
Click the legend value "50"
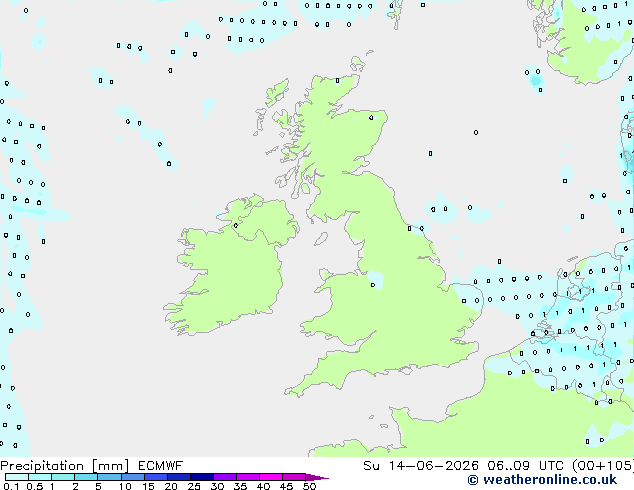309,486
